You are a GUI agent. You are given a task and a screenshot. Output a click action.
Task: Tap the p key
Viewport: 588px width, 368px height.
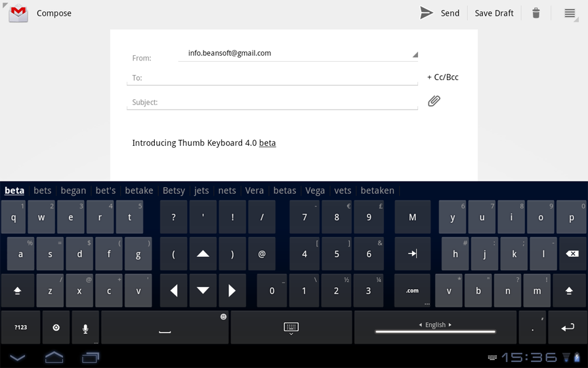click(572, 217)
